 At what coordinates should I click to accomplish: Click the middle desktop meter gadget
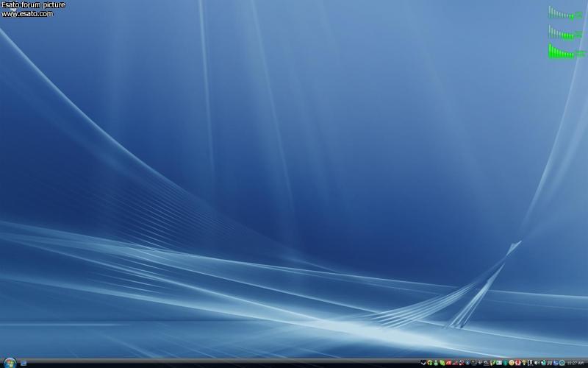click(x=565, y=32)
